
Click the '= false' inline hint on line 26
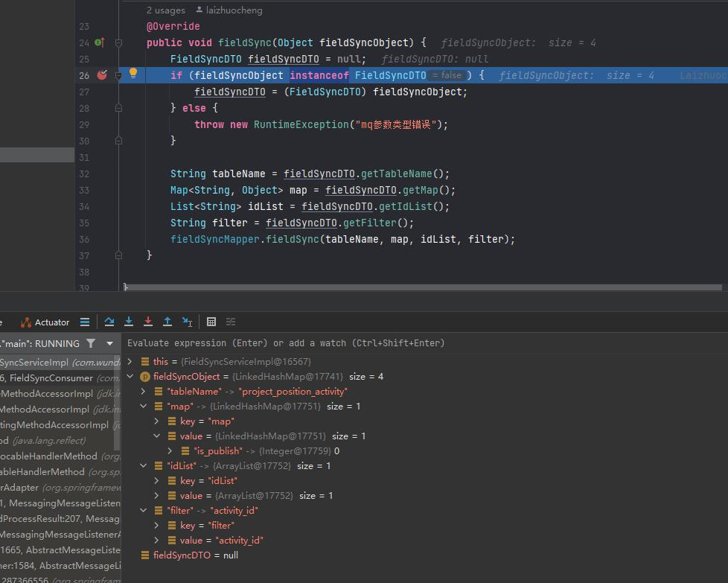pos(447,75)
